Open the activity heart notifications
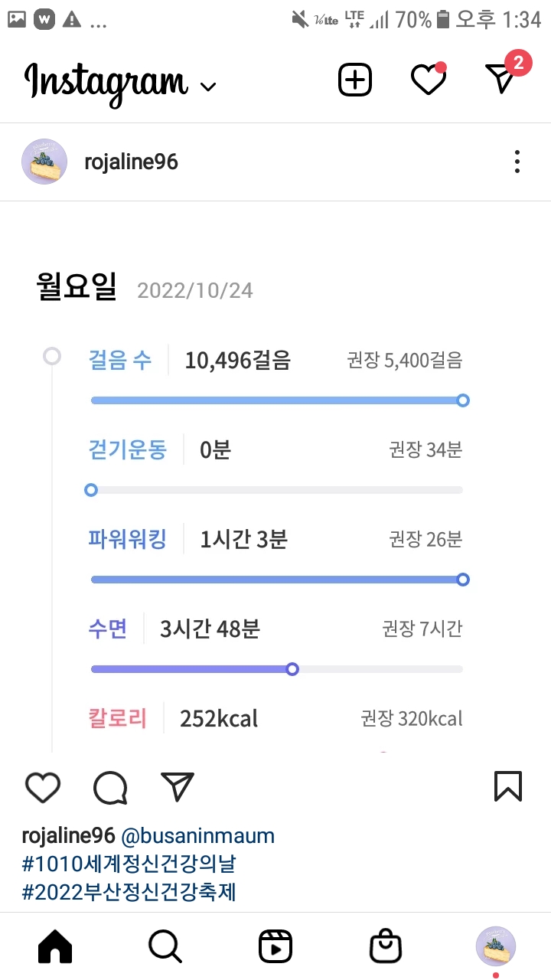Image resolution: width=551 pixels, height=980 pixels. [x=428, y=80]
